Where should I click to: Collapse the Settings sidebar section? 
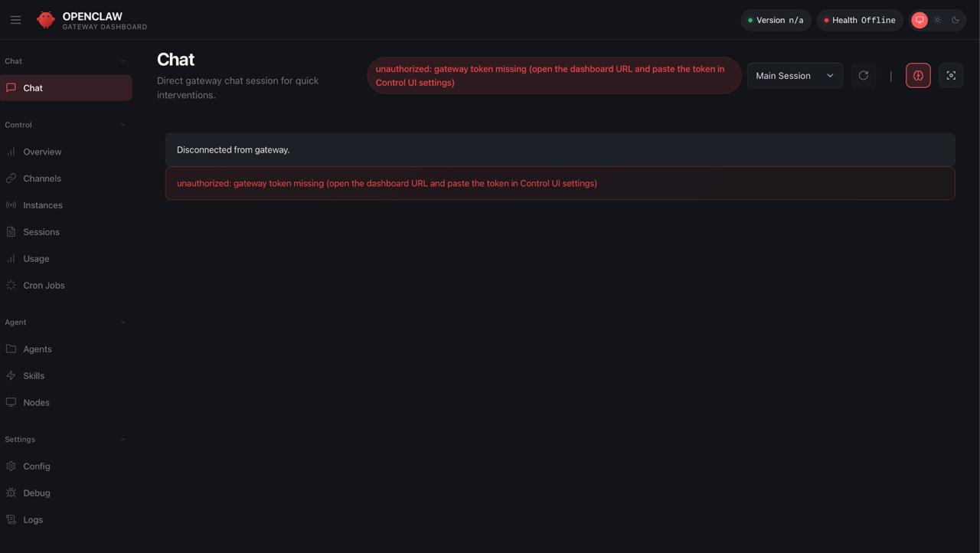point(122,440)
